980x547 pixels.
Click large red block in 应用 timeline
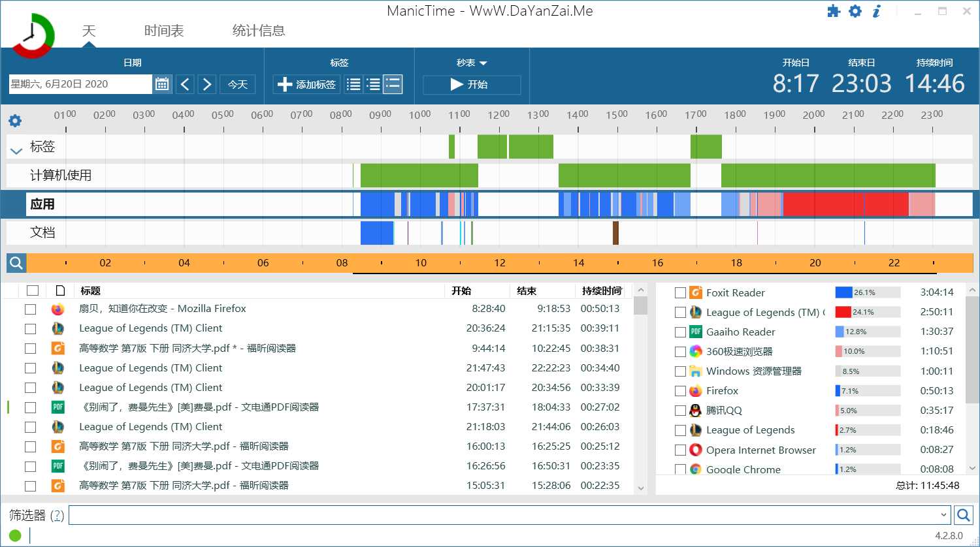pos(845,204)
